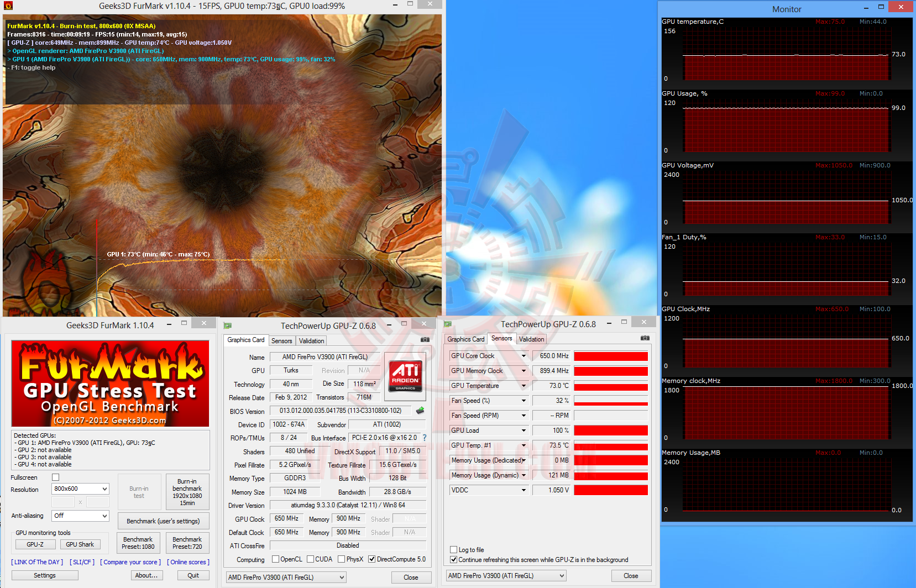
Task: Click the Driver Version field in GPU-Z
Action: (348, 505)
